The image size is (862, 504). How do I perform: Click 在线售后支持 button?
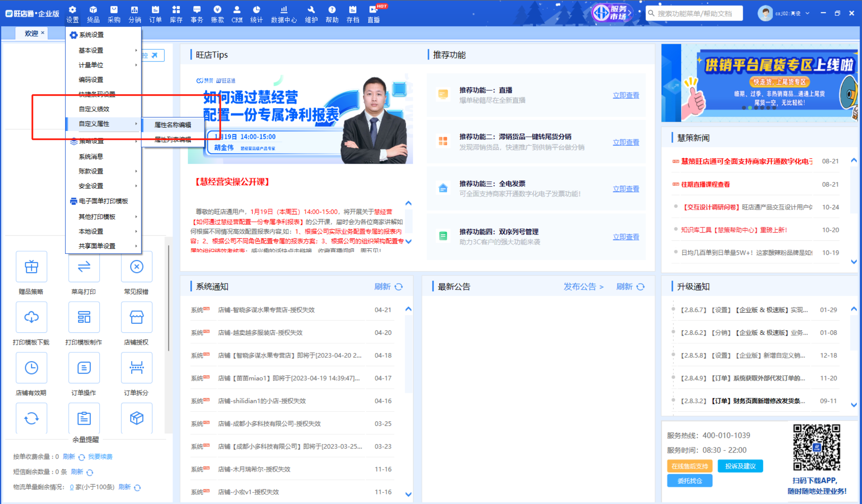[x=690, y=466]
